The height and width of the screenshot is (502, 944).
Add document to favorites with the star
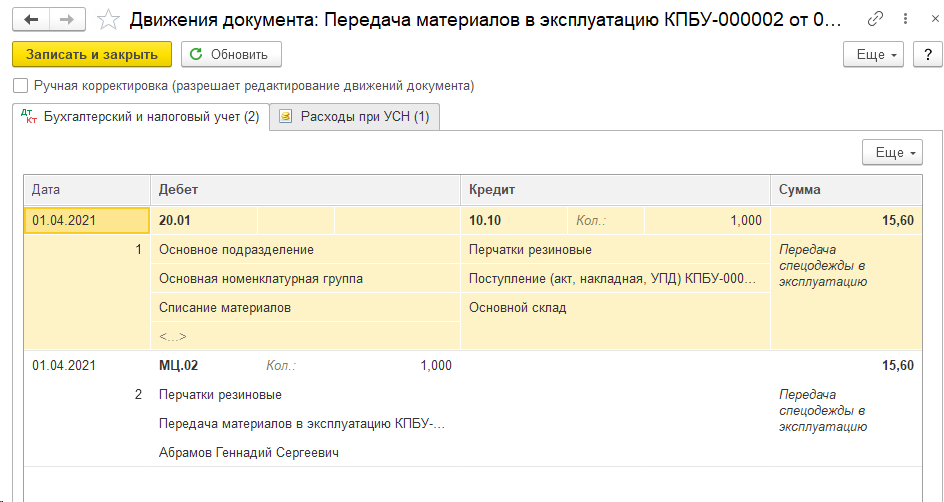click(x=108, y=20)
